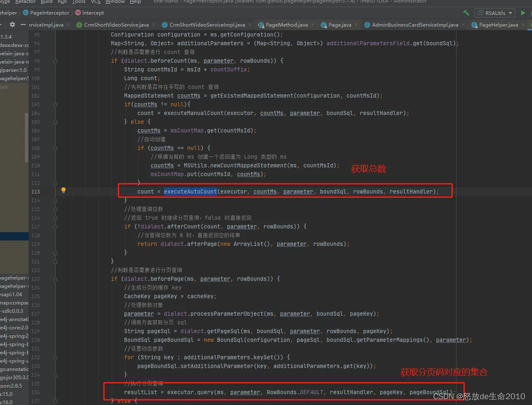Click getExistedMappedStatement on line 102

pyautogui.click(x=252, y=96)
